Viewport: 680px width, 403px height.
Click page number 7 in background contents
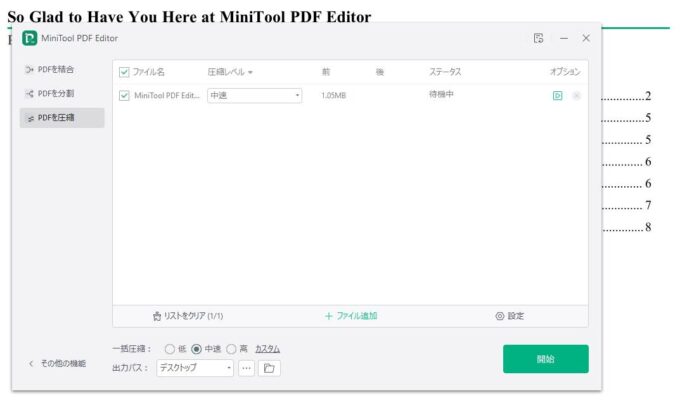pyautogui.click(x=648, y=205)
